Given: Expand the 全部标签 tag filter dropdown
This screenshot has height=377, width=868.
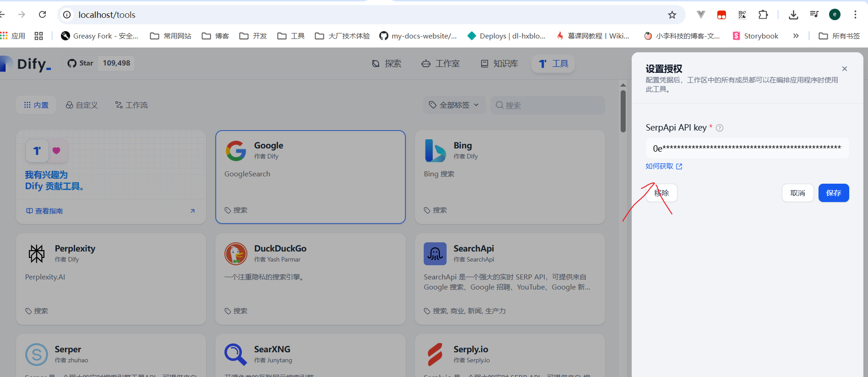Looking at the screenshot, I should (x=454, y=105).
